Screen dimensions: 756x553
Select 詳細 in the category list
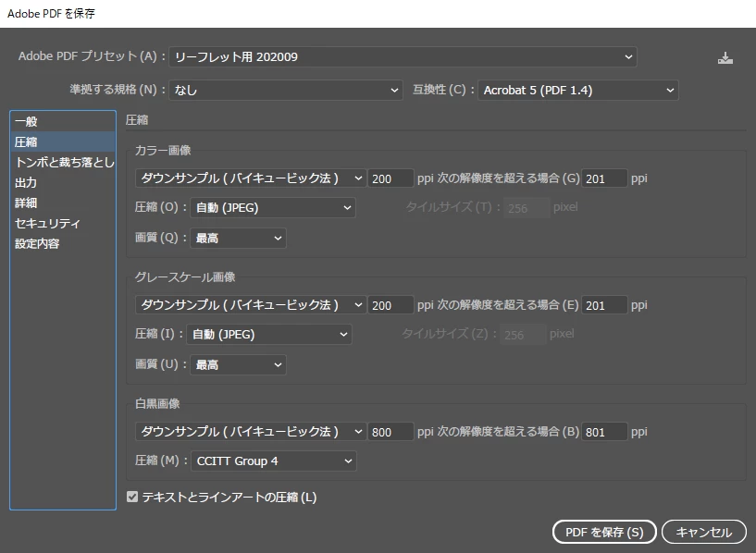click(63, 203)
